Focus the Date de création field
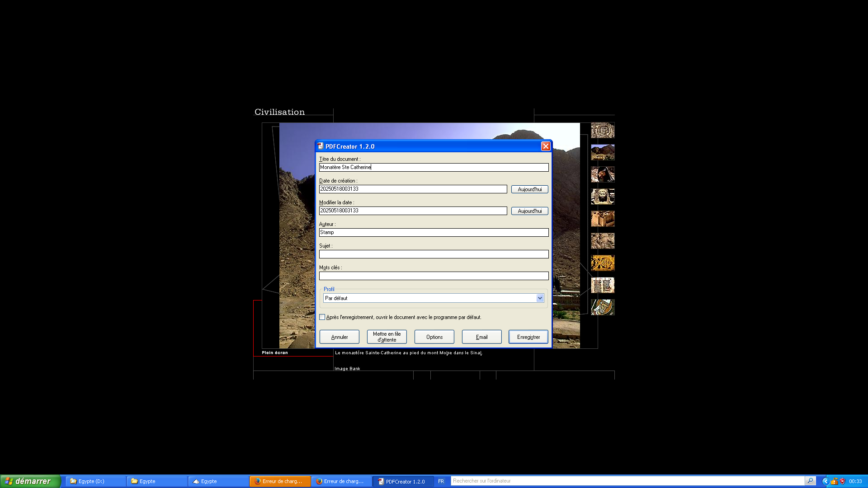The height and width of the screenshot is (488, 868). (413, 189)
